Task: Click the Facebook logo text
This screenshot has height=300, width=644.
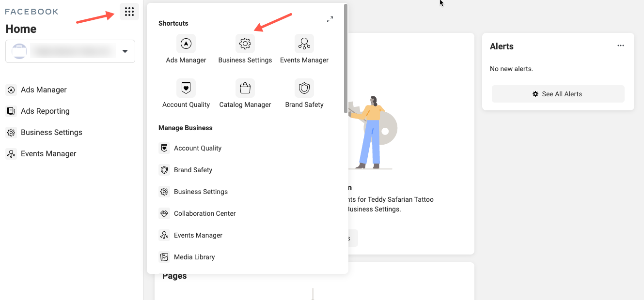Action: [x=31, y=12]
